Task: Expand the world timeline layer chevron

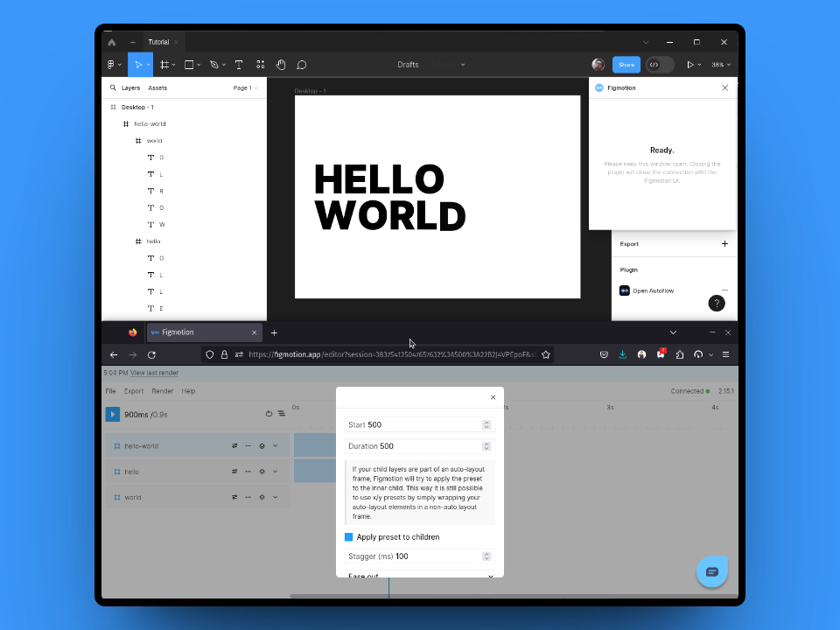Action: click(x=276, y=497)
